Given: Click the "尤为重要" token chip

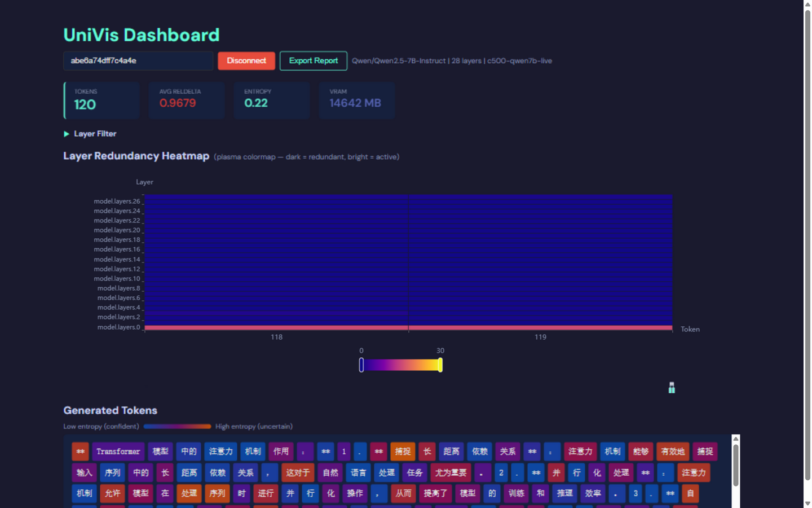Looking at the screenshot, I should (x=451, y=473).
